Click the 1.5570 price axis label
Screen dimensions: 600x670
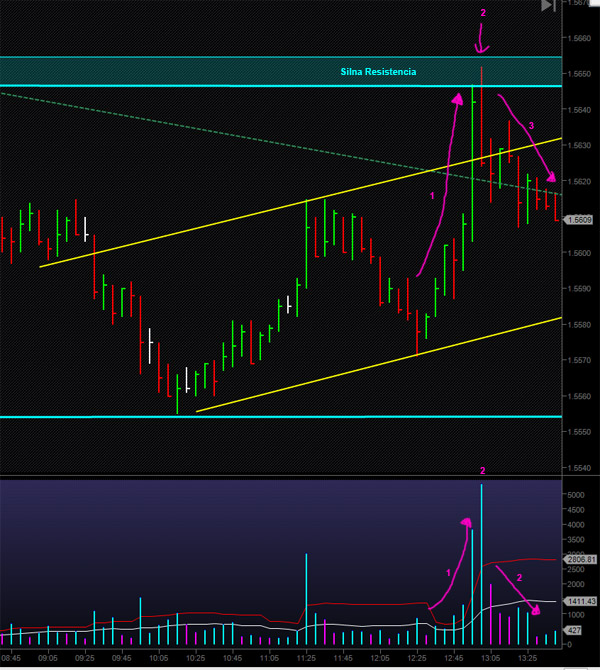click(579, 360)
